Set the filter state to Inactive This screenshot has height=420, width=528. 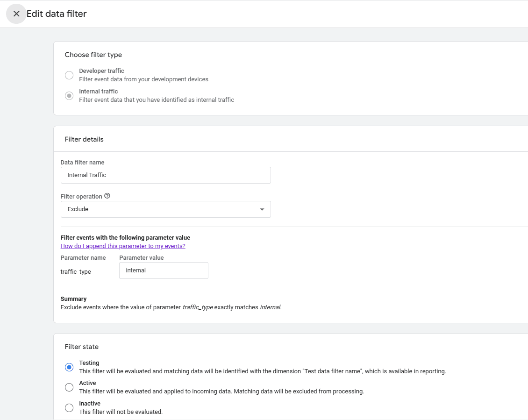click(69, 408)
